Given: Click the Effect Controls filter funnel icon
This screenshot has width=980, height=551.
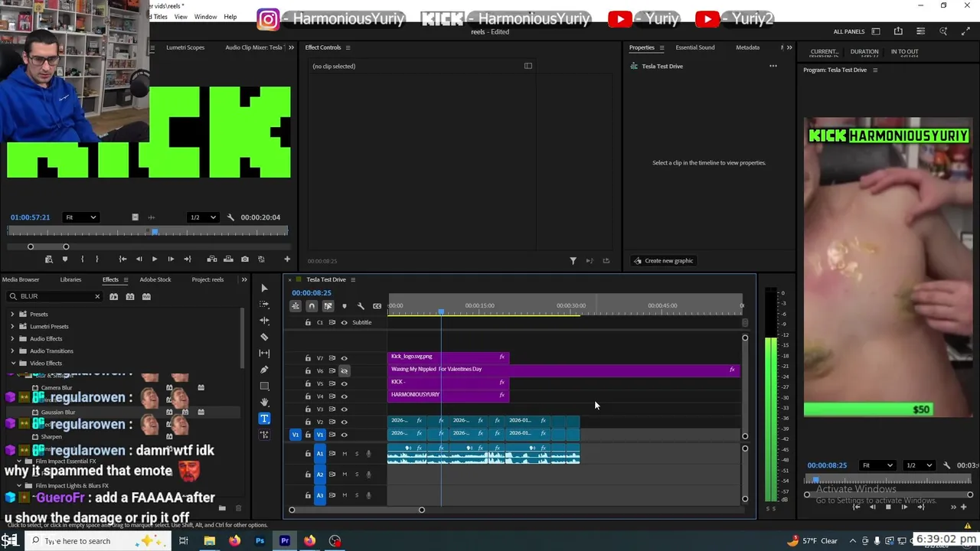Looking at the screenshot, I should (573, 261).
